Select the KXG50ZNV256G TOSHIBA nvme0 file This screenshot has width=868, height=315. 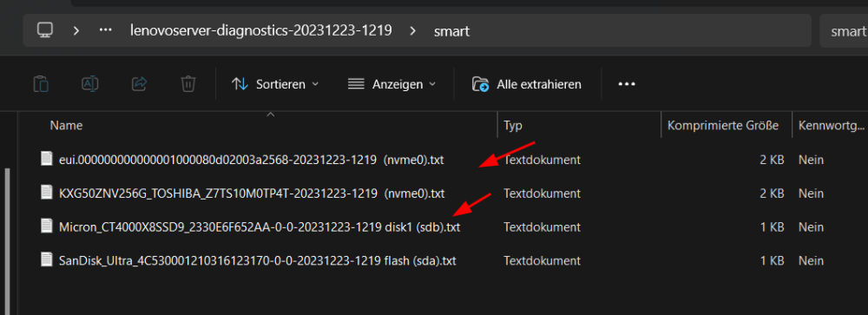[252, 194]
